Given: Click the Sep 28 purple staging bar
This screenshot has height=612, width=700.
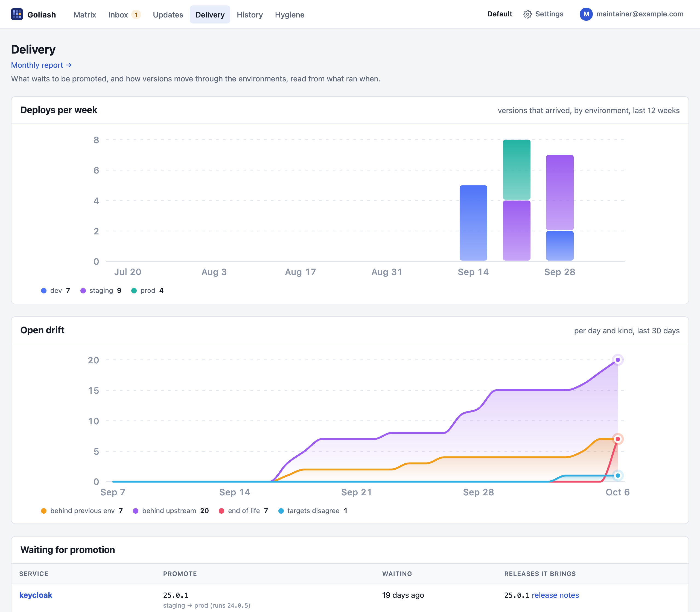Looking at the screenshot, I should (x=559, y=193).
